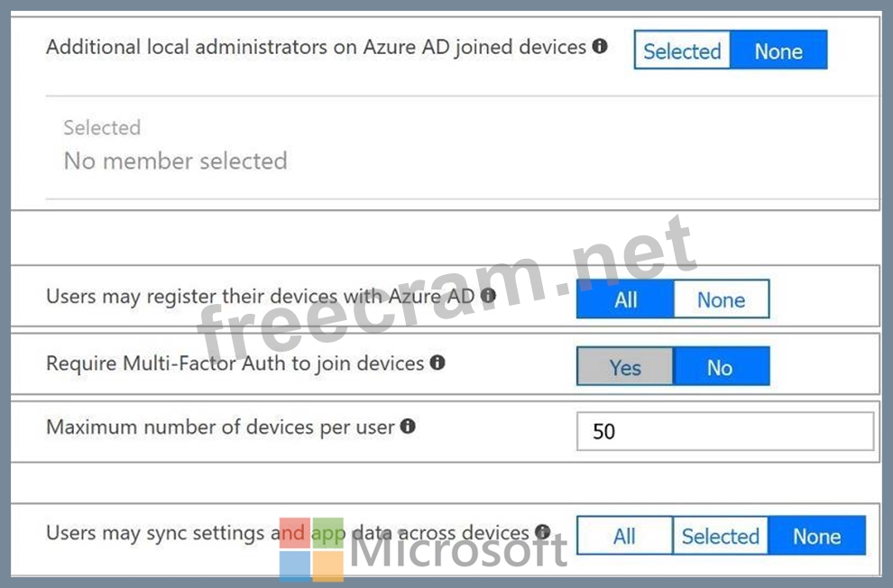The height and width of the screenshot is (588, 893).
Task: Select No for Multi-Factor Auth to join
Action: click(720, 368)
